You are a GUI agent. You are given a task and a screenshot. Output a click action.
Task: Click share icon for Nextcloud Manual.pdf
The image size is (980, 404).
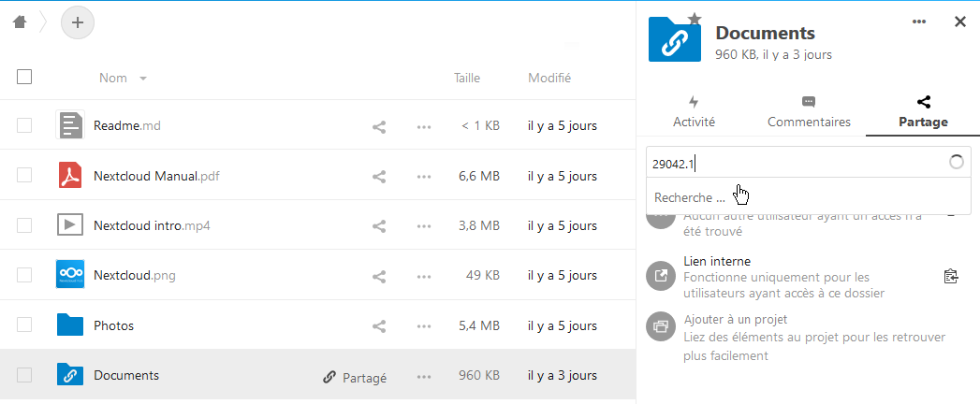[x=379, y=176]
